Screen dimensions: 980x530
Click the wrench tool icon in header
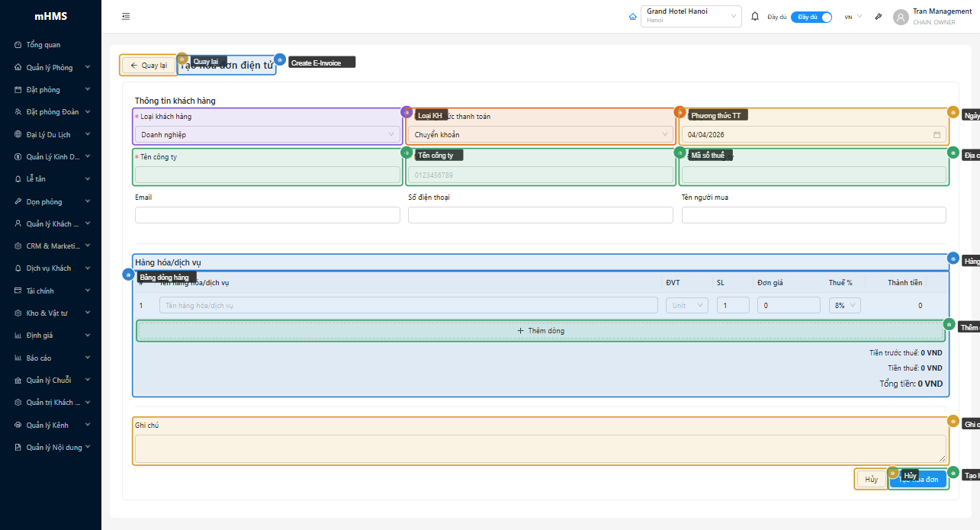click(879, 16)
